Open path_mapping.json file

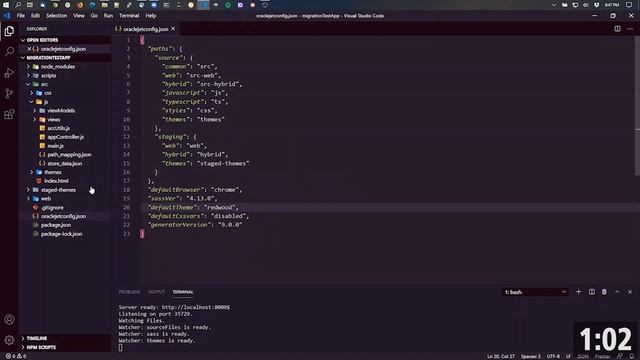(x=69, y=155)
